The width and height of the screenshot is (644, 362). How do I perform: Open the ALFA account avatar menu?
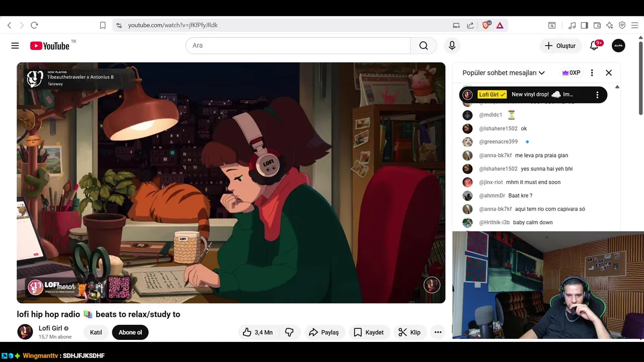click(618, 46)
